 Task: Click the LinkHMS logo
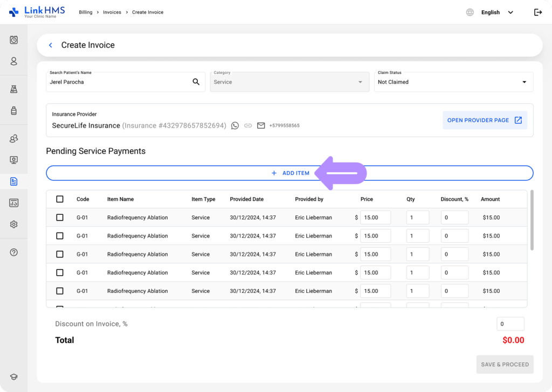tap(37, 12)
